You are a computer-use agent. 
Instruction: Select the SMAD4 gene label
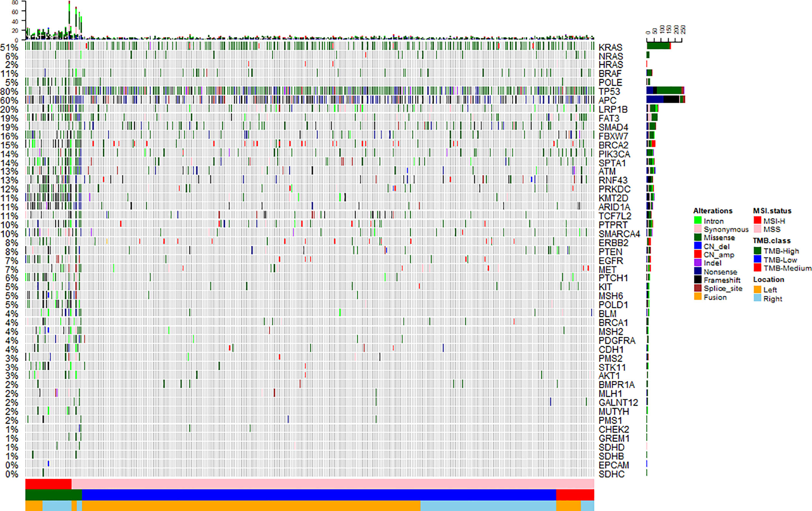click(613, 127)
